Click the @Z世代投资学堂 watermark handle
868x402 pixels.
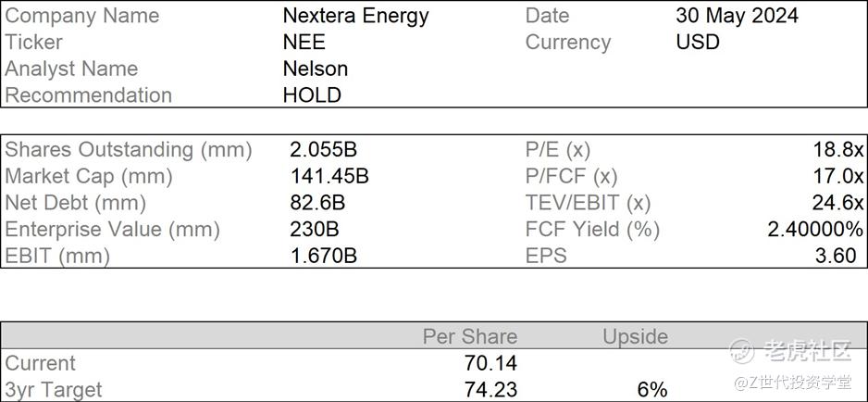pyautogui.click(x=792, y=383)
